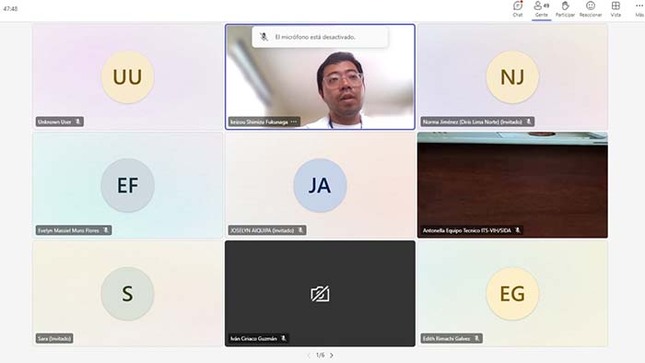Click camera-off icon on Iván's tile
Image resolution: width=645 pixels, height=363 pixels.
[x=320, y=294]
